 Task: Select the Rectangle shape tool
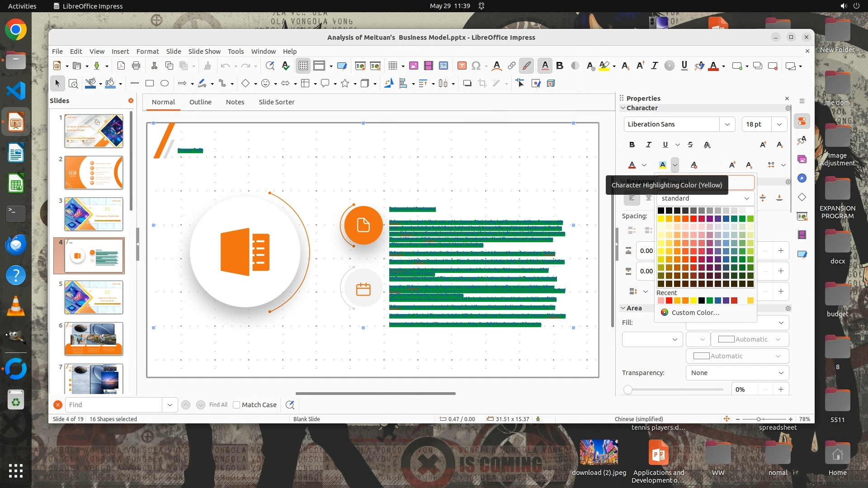tap(150, 84)
